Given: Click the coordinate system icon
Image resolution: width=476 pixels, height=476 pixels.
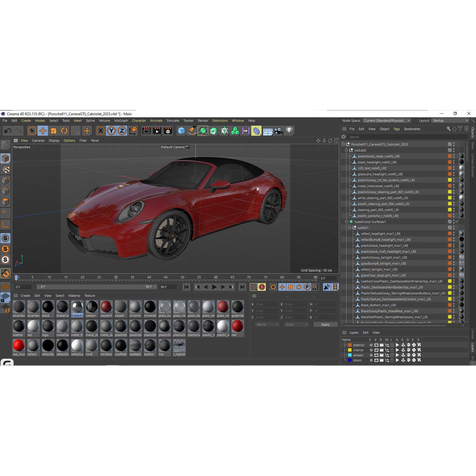Looking at the screenshot, I should tap(133, 131).
